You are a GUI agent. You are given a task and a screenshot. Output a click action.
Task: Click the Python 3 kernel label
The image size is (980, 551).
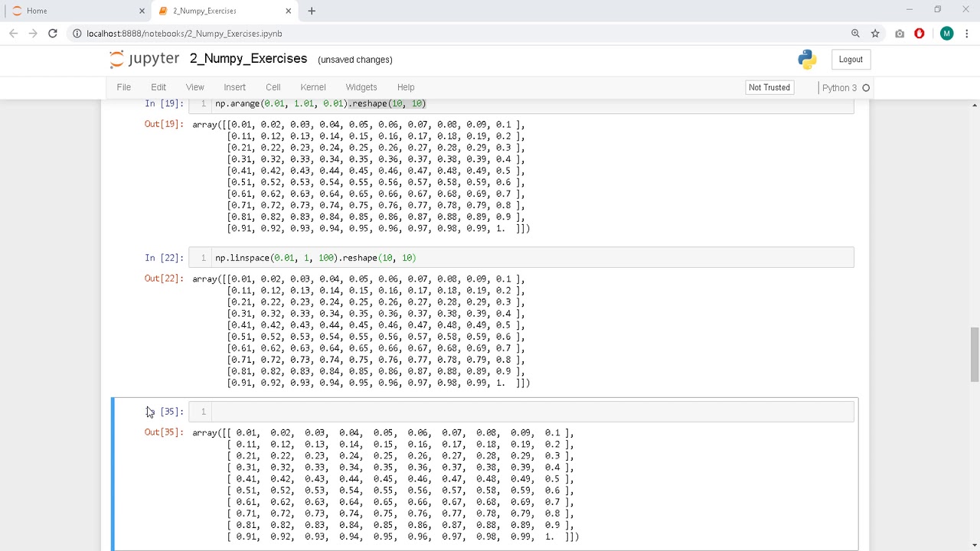[839, 88]
